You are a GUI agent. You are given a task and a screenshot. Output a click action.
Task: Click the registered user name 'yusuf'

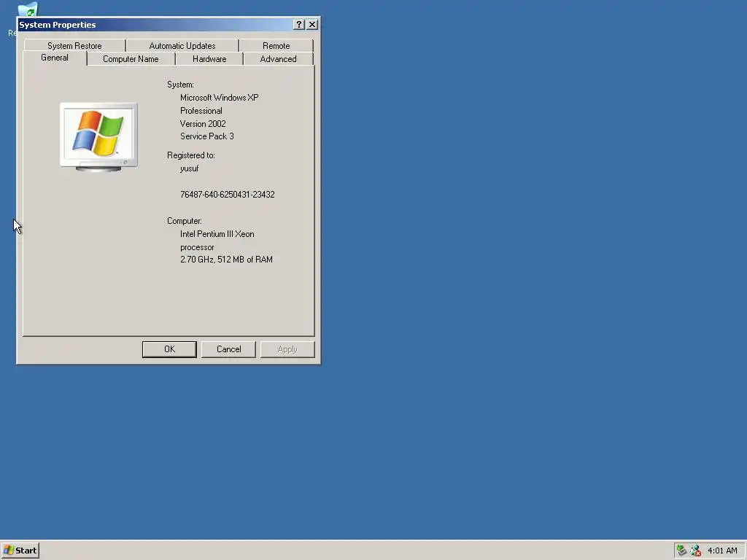[x=189, y=168]
